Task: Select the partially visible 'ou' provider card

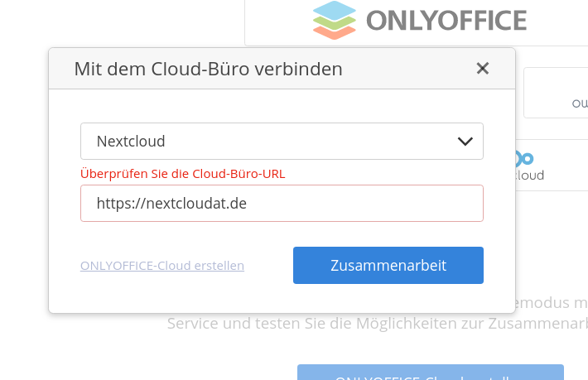Action: pyautogui.click(x=563, y=93)
